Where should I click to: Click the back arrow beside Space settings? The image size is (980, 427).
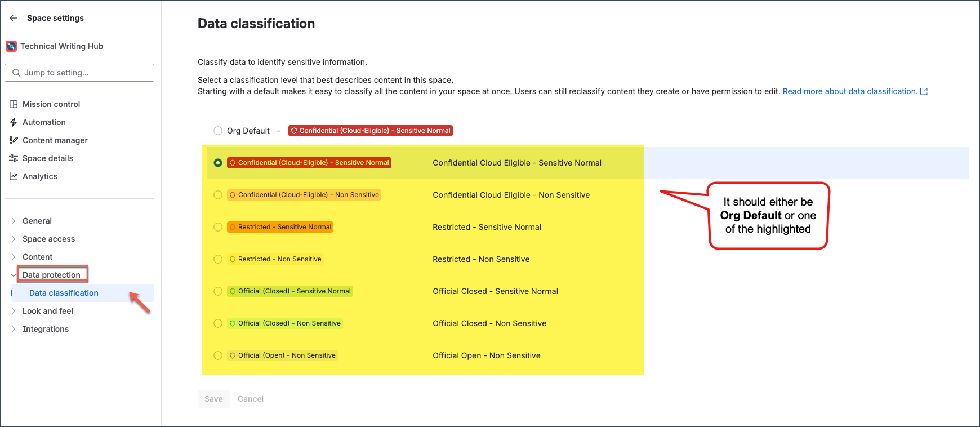coord(14,18)
